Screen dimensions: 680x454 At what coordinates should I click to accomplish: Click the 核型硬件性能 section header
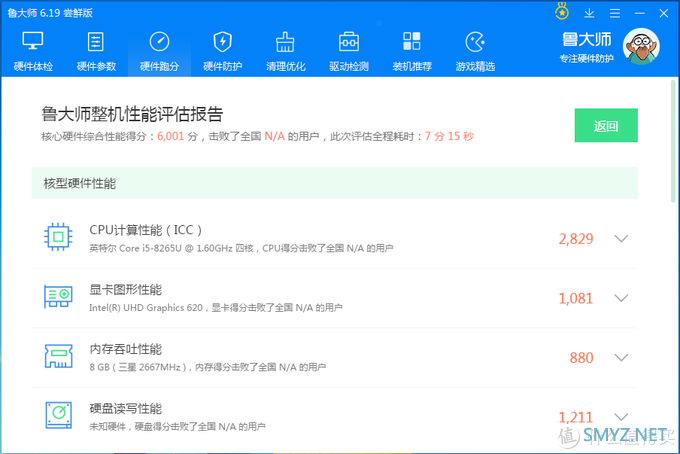tap(334, 183)
